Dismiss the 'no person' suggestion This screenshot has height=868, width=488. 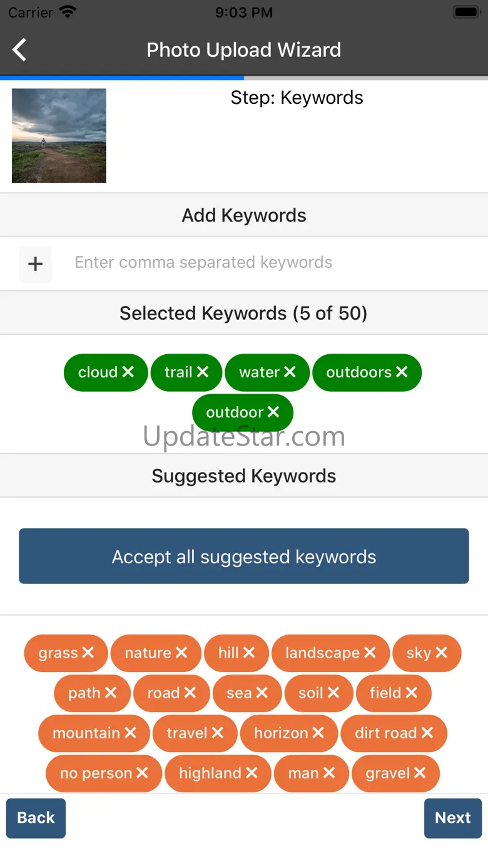click(143, 773)
